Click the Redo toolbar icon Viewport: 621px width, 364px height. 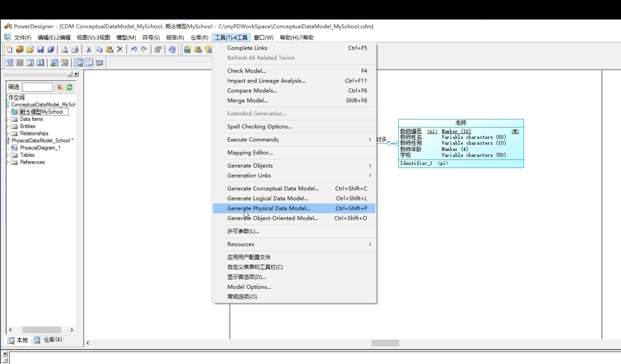coord(144,49)
